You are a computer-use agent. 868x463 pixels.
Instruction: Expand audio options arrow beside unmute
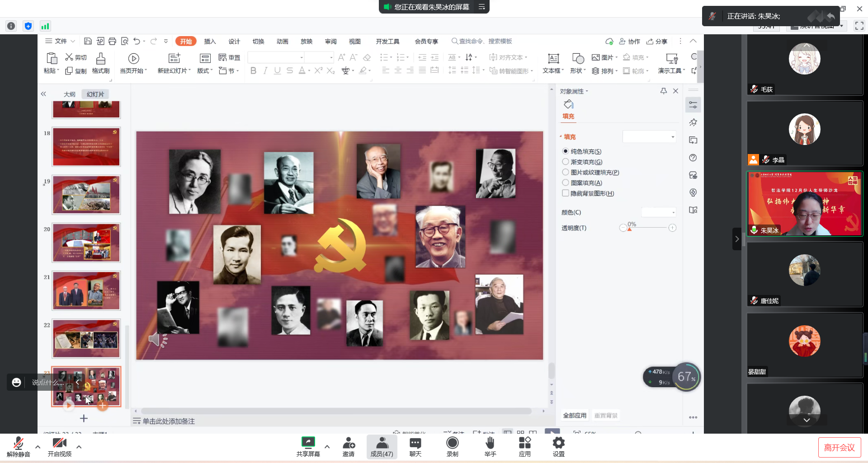pyautogui.click(x=38, y=447)
